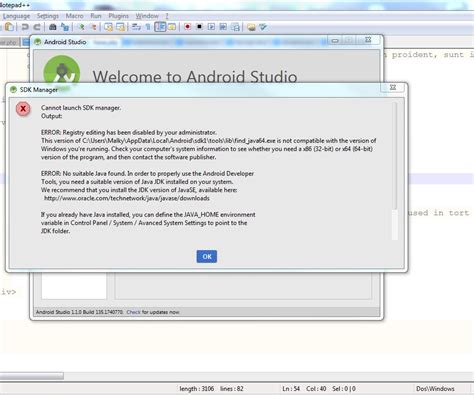
Task: Click the Redo icon in Notepad++ toolbar
Action: click(x=37, y=27)
